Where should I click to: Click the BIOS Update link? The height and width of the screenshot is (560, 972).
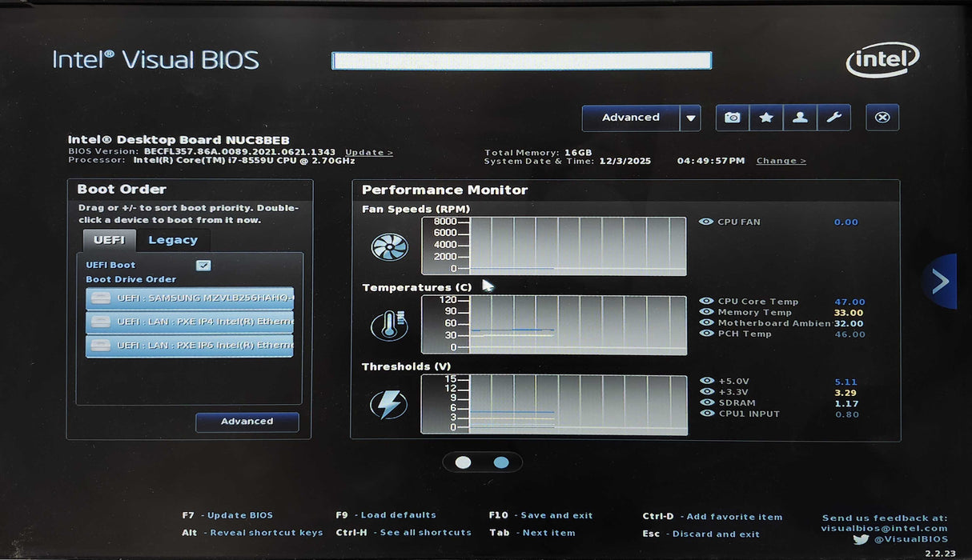coord(368,152)
